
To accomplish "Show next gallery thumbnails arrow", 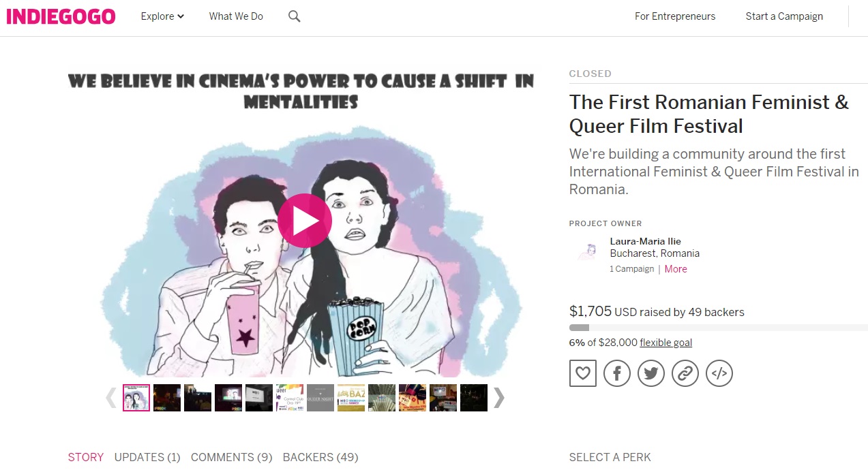I will (x=499, y=398).
